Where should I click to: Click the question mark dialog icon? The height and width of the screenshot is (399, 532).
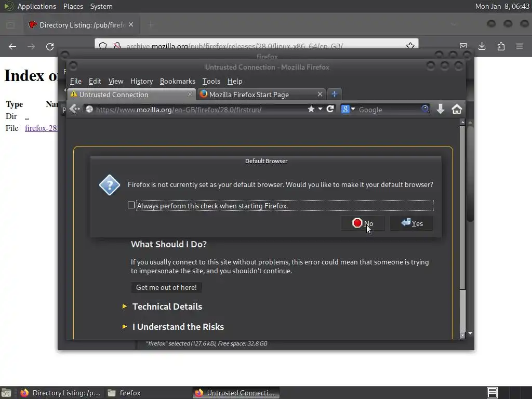click(109, 185)
